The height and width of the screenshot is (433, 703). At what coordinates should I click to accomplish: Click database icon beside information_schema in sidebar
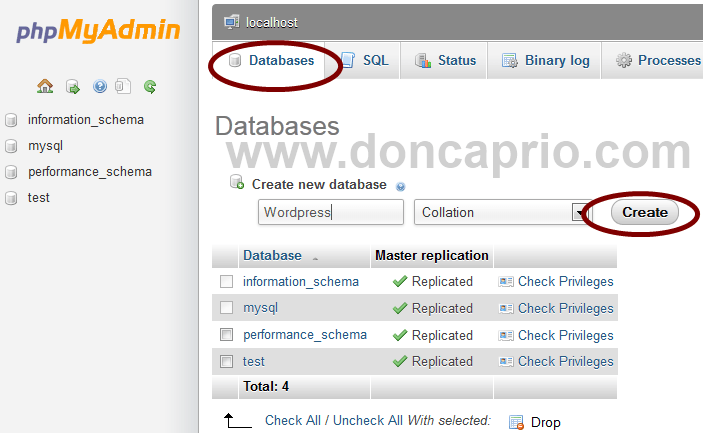pyautogui.click(x=11, y=120)
